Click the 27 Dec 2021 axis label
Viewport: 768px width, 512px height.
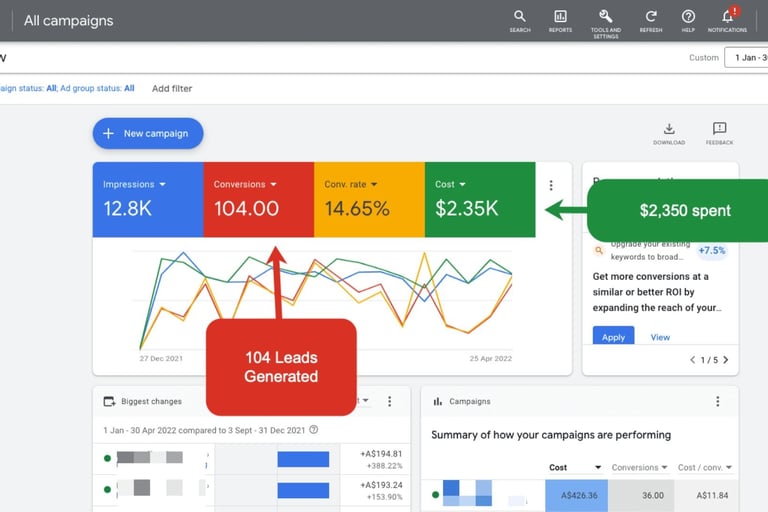click(161, 359)
